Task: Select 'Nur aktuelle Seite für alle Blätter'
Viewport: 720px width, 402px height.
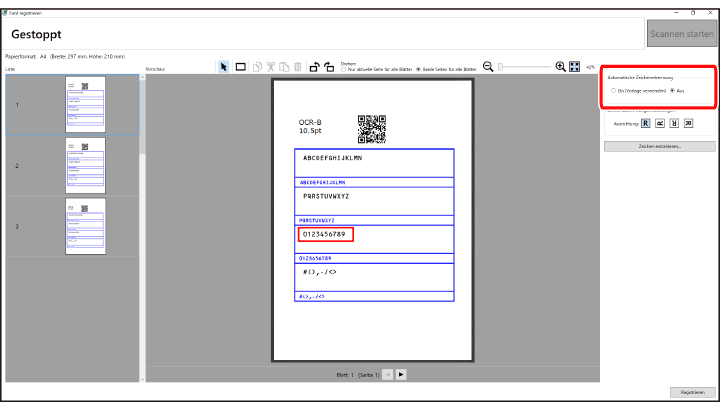Action: click(x=344, y=69)
